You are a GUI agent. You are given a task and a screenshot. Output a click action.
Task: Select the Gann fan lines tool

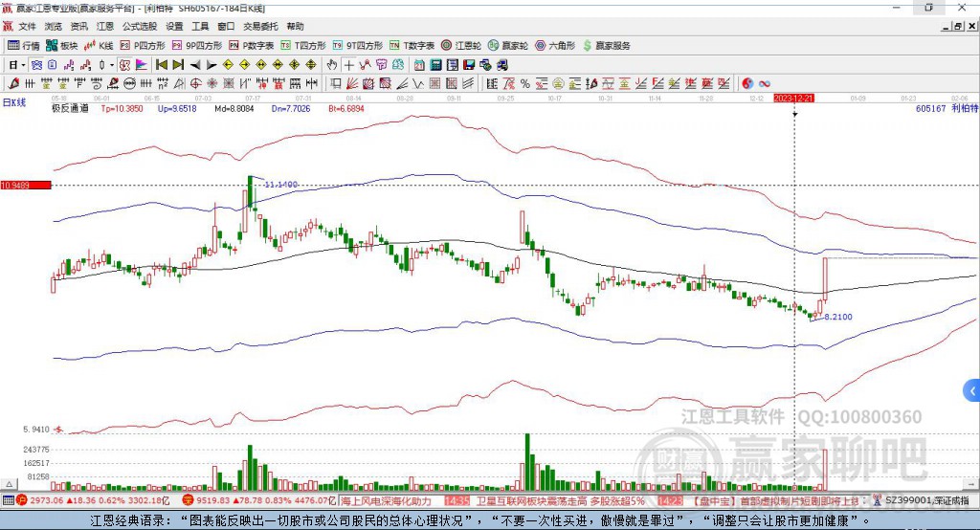tap(353, 83)
